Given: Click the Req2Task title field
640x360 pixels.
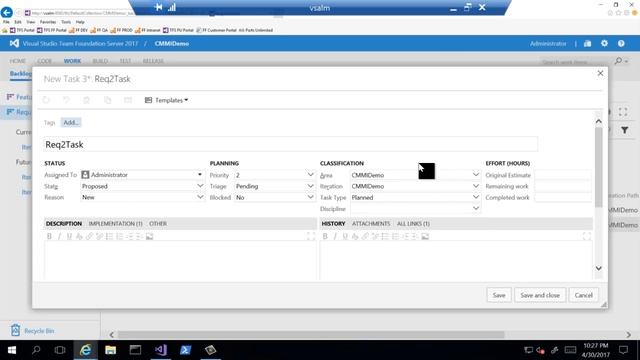Looking at the screenshot, I should [x=291, y=144].
